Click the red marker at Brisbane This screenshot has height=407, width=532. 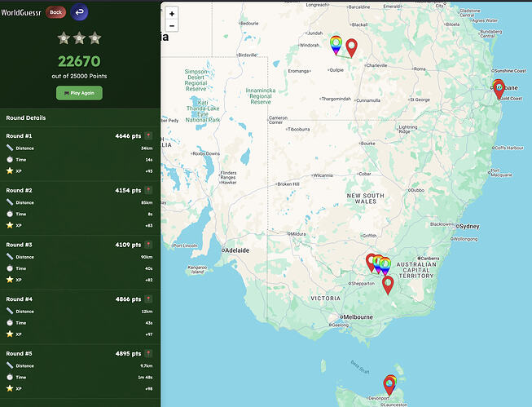(x=499, y=90)
